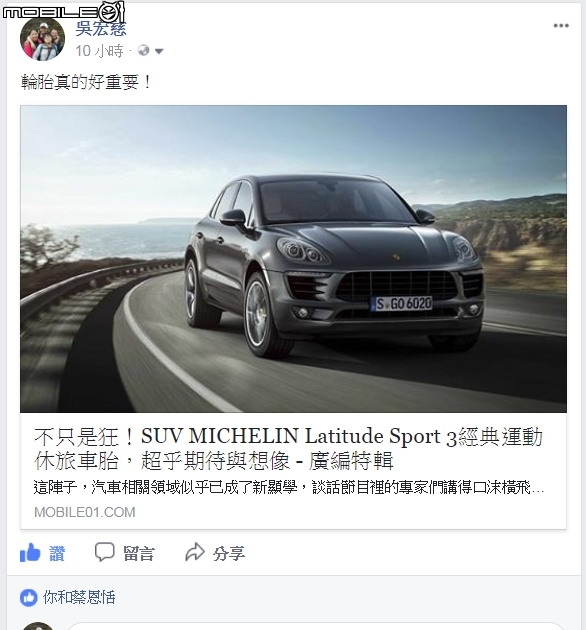Toggle the 讚 like button

click(43, 553)
